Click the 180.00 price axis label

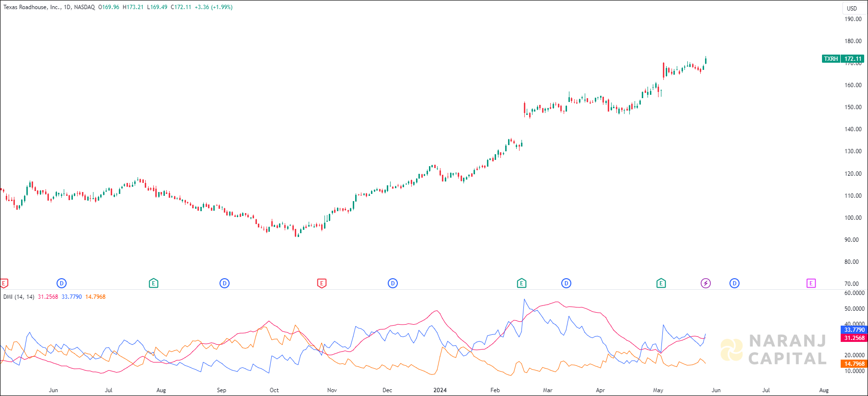[x=853, y=41]
